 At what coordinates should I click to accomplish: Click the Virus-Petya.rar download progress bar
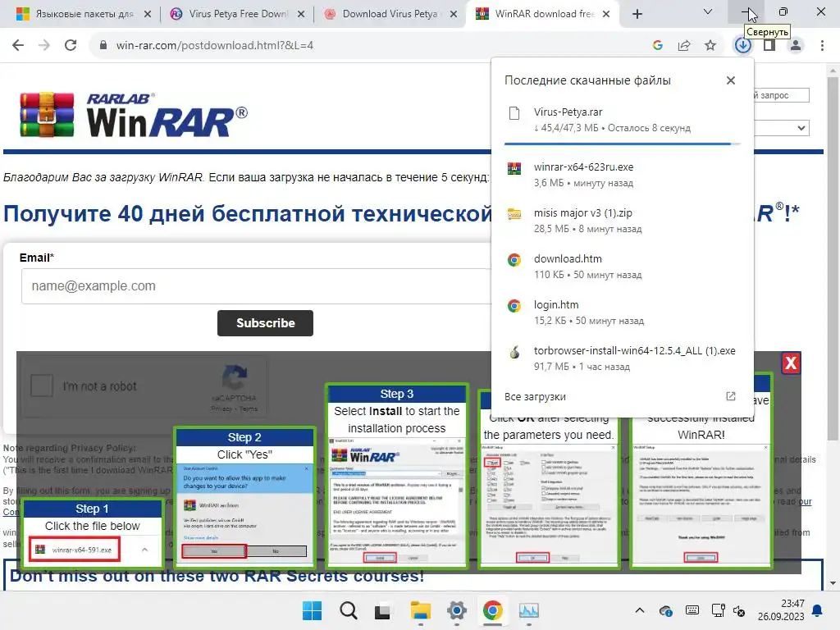[x=622, y=144]
